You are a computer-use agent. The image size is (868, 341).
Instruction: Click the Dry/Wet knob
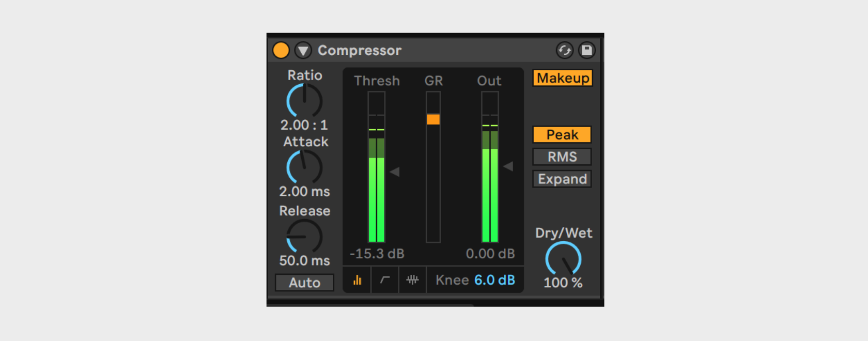coord(563,258)
